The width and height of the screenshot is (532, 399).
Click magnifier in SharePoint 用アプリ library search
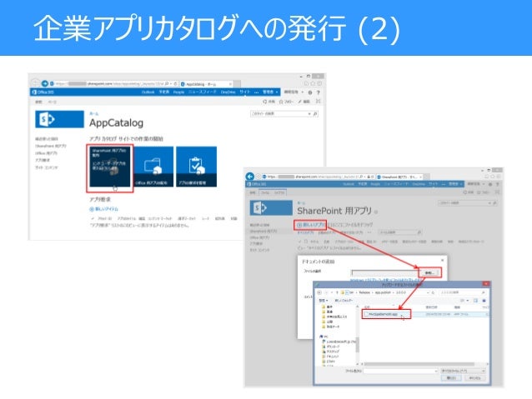[419, 232]
